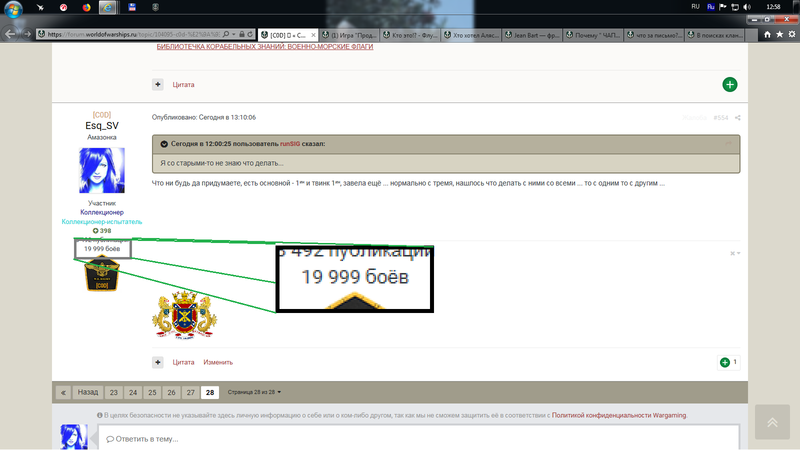Open Esq_SV's blue-haired avatar
Image resolution: width=800 pixels, height=450 pixels.
(102, 170)
